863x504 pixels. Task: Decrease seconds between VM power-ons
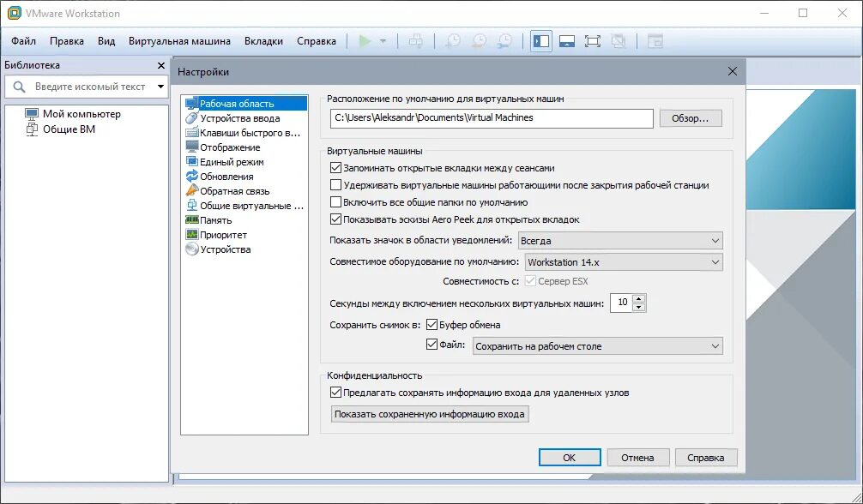point(638,307)
